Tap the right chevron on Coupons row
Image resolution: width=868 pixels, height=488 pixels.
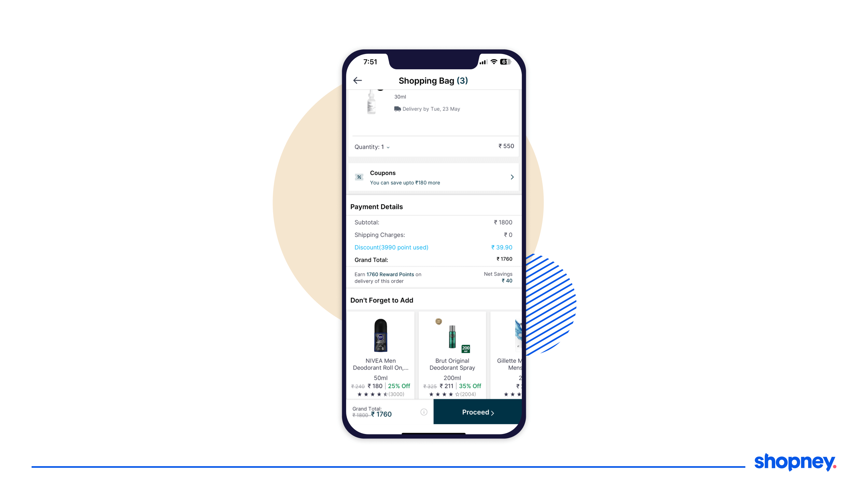[x=511, y=177]
